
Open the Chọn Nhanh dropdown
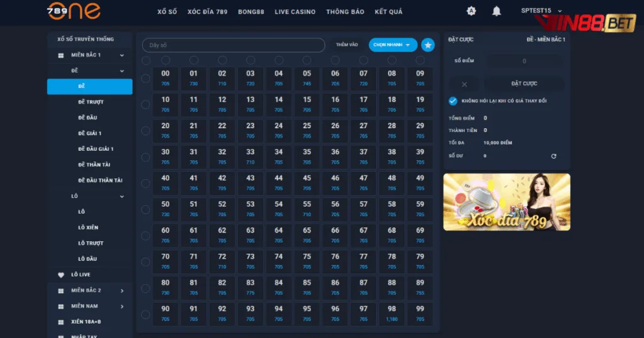coord(392,45)
